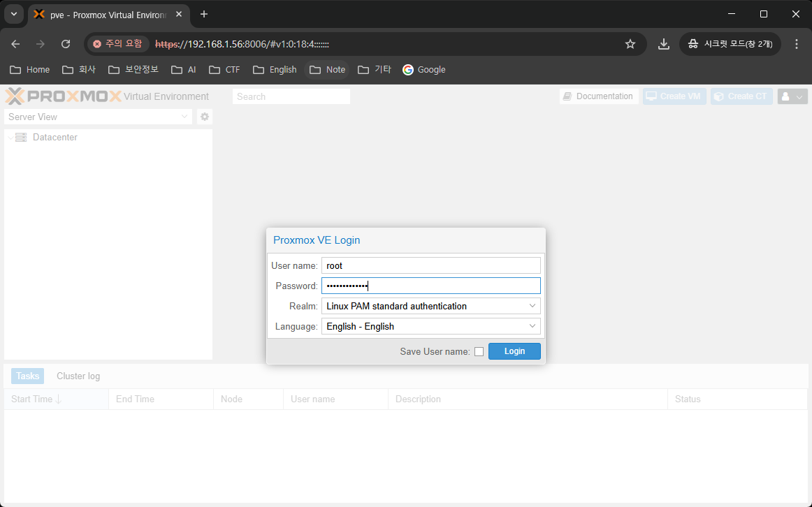This screenshot has height=507, width=812.
Task: Sort by Description column header
Action: pyautogui.click(x=528, y=399)
